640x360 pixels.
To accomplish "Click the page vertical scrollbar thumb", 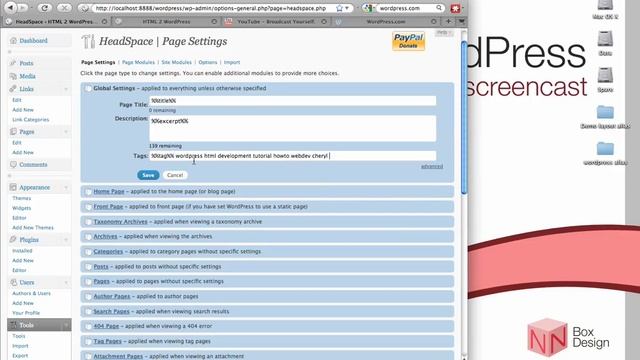I will click(464, 118).
